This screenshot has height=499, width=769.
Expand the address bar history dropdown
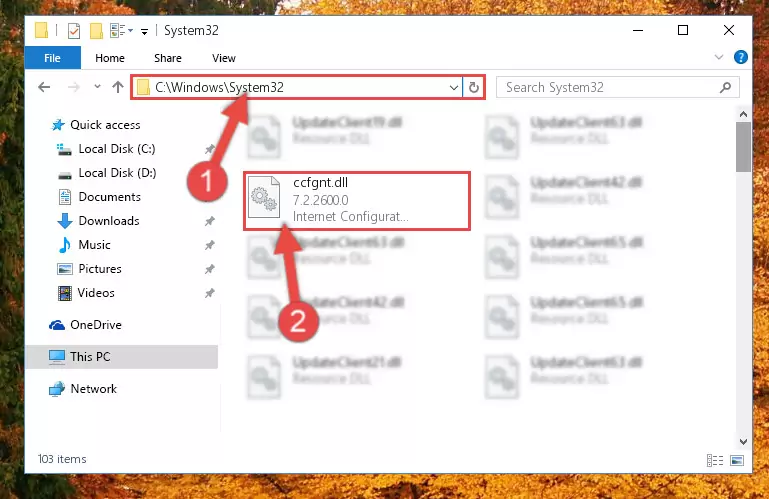coord(454,88)
